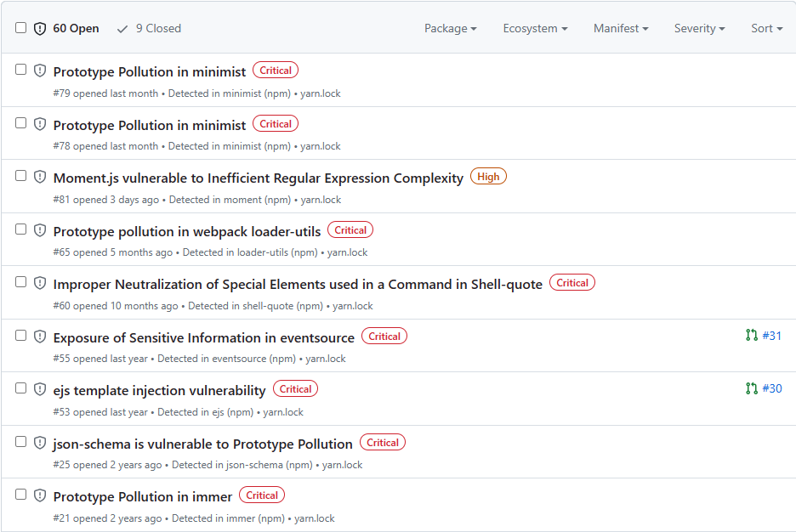The width and height of the screenshot is (796, 532).
Task: Click the shield icon beside 60 Open
Action: [x=39, y=29]
